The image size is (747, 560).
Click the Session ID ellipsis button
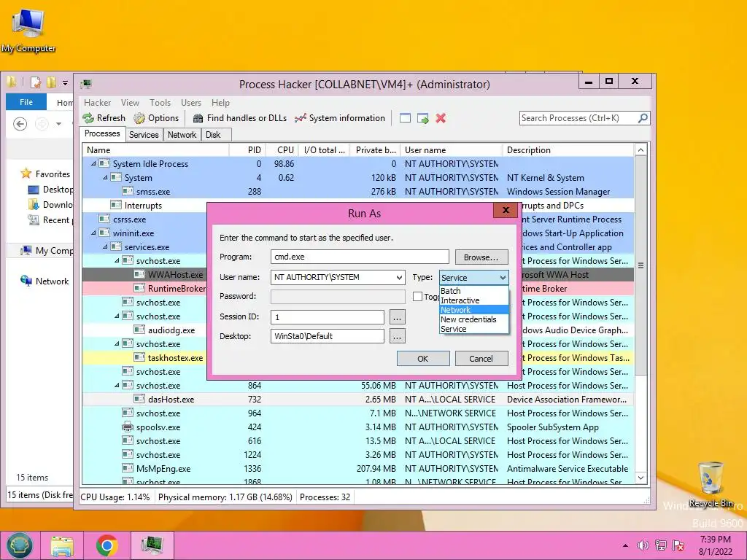[x=398, y=316]
